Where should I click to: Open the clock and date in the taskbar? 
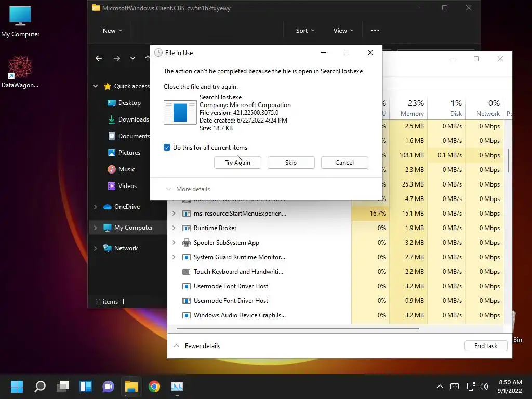[510, 387]
